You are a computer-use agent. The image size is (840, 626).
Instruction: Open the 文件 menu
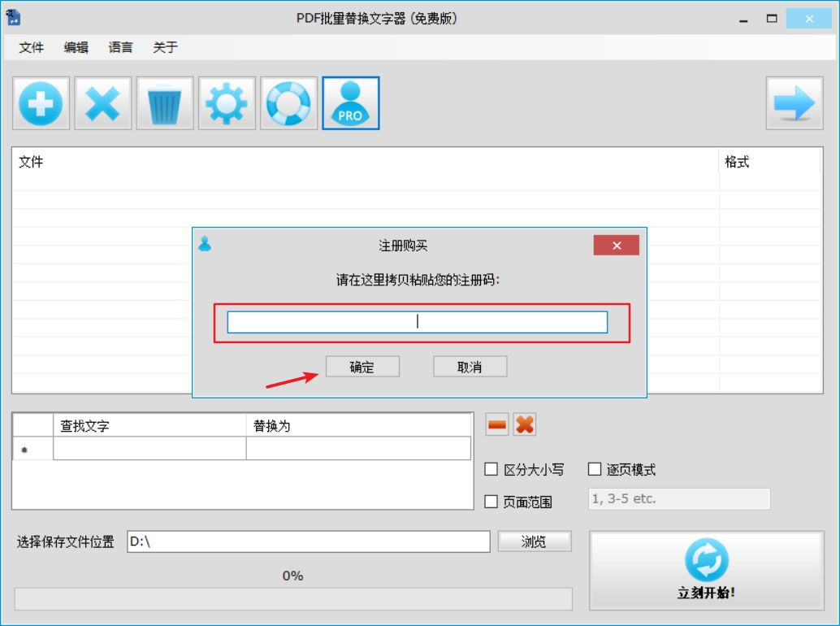tap(31, 47)
